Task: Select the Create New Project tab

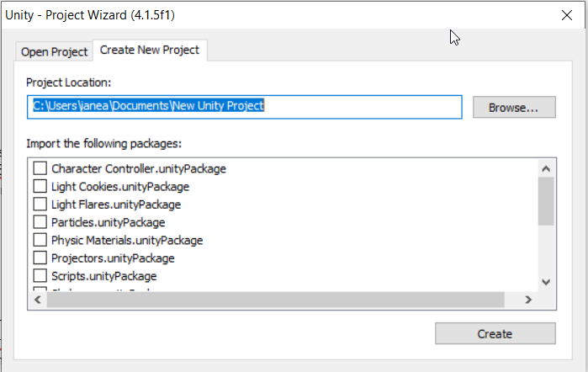Action: pos(150,50)
